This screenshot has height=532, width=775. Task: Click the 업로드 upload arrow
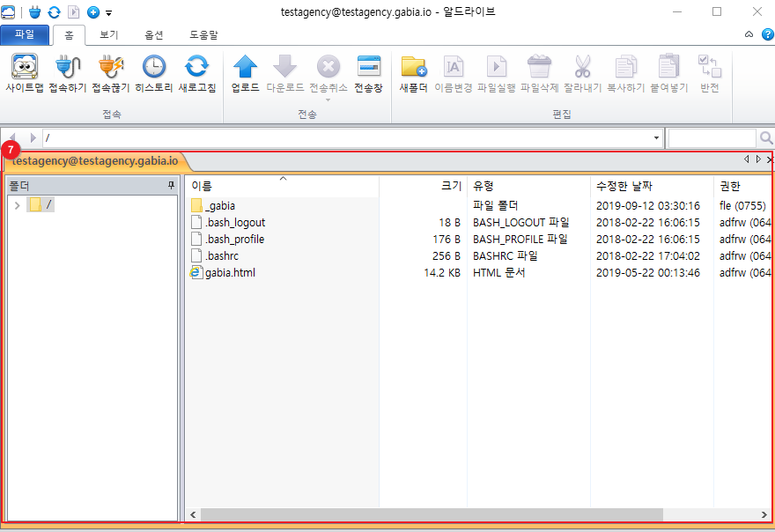click(245, 73)
